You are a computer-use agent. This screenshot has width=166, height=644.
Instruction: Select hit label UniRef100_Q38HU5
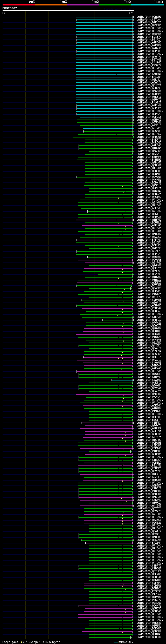[149, 34]
